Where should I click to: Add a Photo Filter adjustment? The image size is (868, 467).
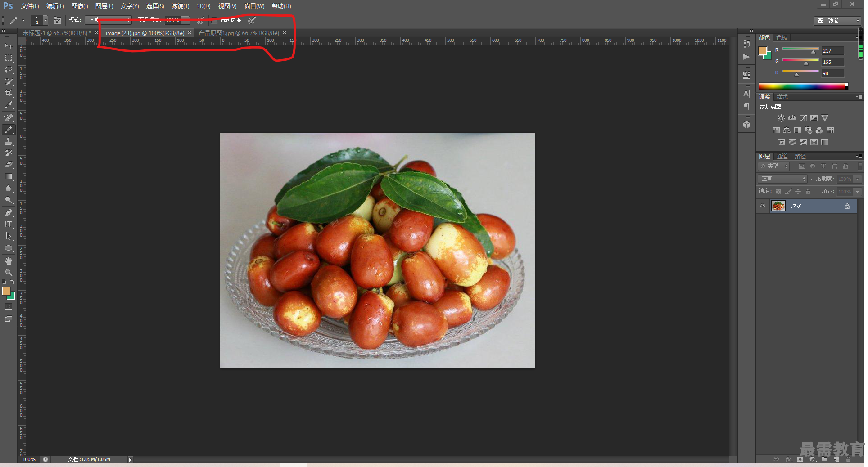click(x=809, y=130)
